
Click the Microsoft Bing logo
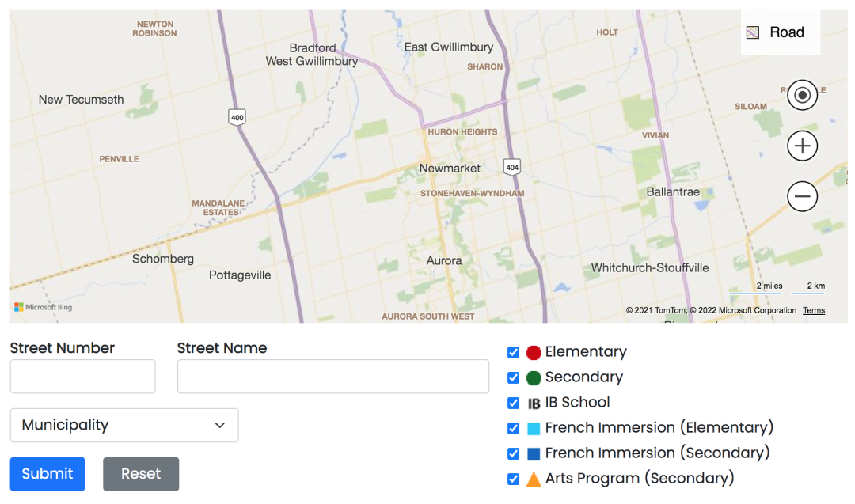point(44,307)
